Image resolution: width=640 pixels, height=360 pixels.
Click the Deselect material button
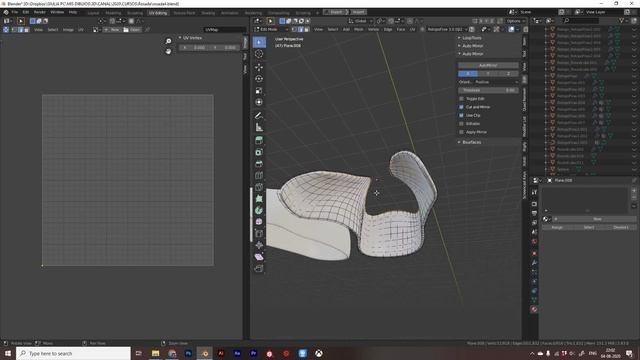pos(621,227)
